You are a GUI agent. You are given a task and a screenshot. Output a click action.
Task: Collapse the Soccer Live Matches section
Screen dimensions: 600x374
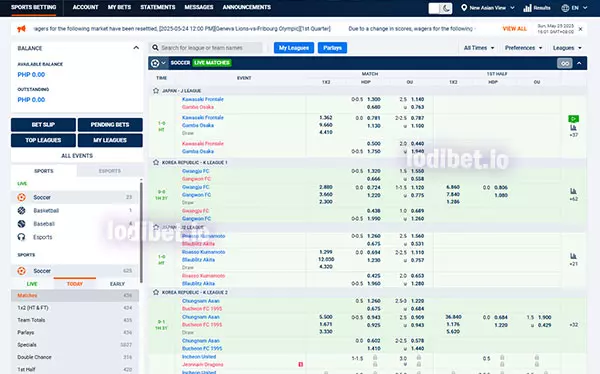pos(579,64)
